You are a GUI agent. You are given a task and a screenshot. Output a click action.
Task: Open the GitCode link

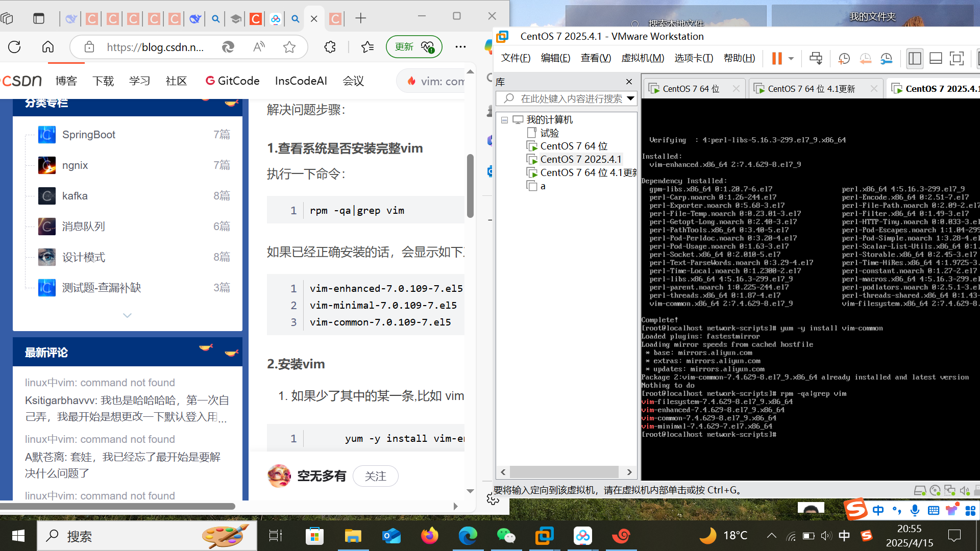[x=232, y=81]
